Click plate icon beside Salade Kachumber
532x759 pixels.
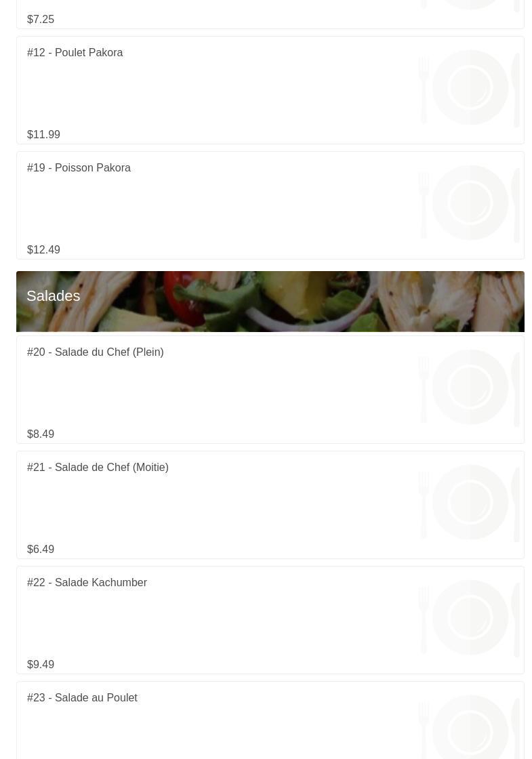pyautogui.click(x=470, y=617)
